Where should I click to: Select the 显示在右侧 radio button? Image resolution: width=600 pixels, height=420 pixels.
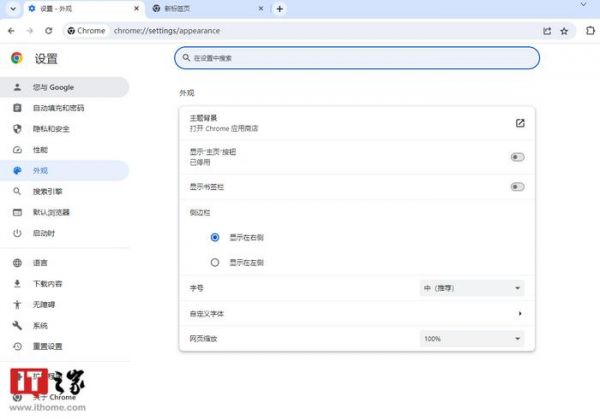[215, 237]
